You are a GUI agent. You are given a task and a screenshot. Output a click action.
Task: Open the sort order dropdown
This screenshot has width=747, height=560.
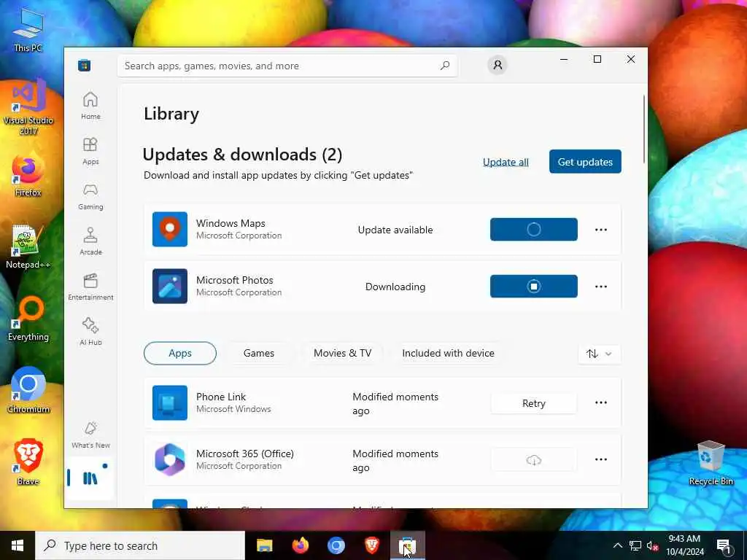(x=599, y=354)
